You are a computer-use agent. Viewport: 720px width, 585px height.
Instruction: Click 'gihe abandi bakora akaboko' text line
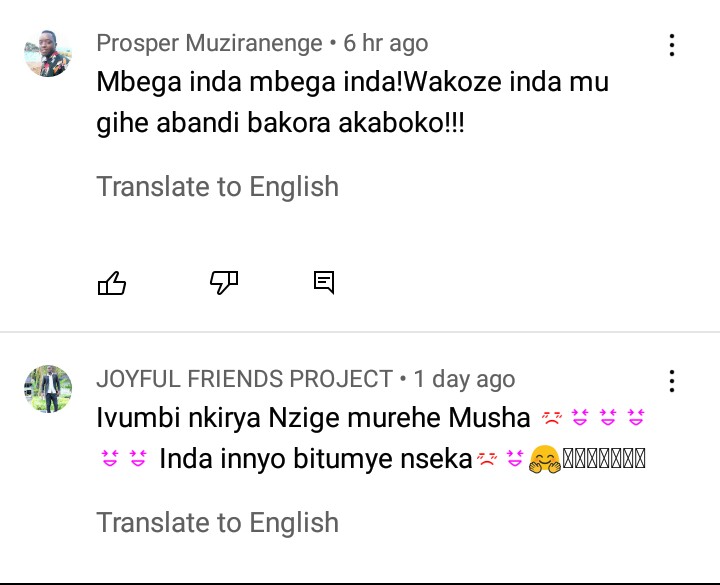280,126
